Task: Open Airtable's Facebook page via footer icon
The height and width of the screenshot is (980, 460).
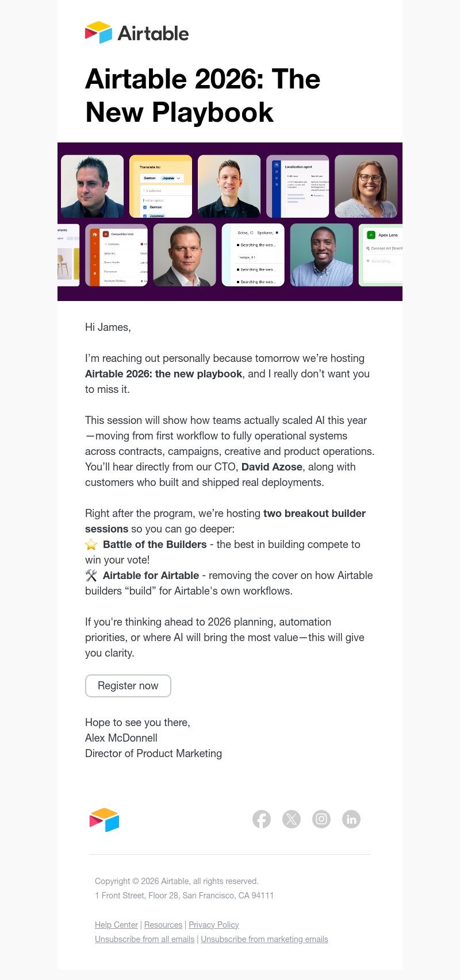Action: 262,819
